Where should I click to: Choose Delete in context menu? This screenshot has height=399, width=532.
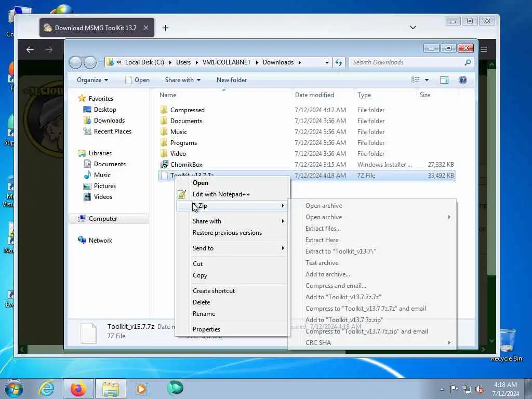[201, 302]
